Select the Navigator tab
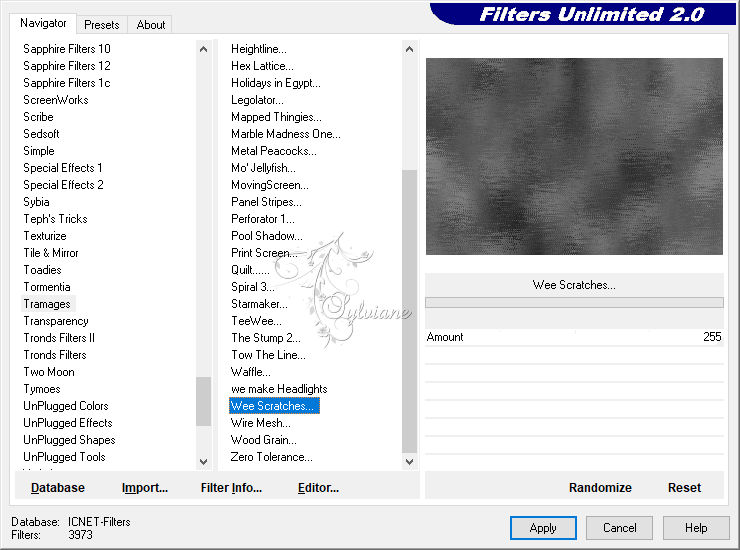This screenshot has width=740, height=550. point(43,23)
